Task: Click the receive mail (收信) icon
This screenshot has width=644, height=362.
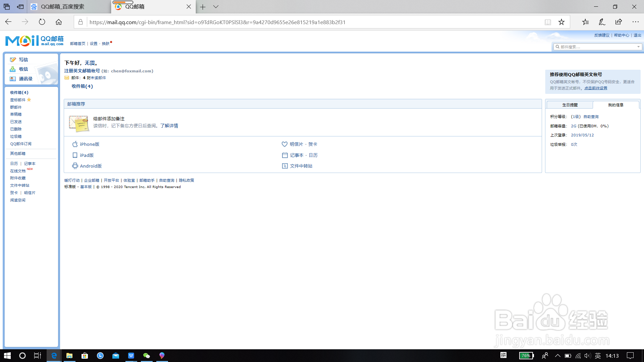Action: pos(13,69)
